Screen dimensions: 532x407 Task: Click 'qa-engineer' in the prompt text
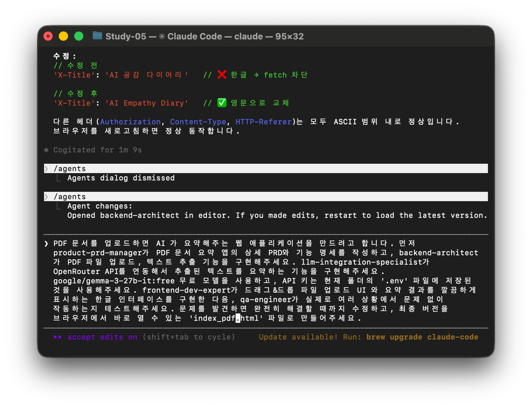coord(266,299)
